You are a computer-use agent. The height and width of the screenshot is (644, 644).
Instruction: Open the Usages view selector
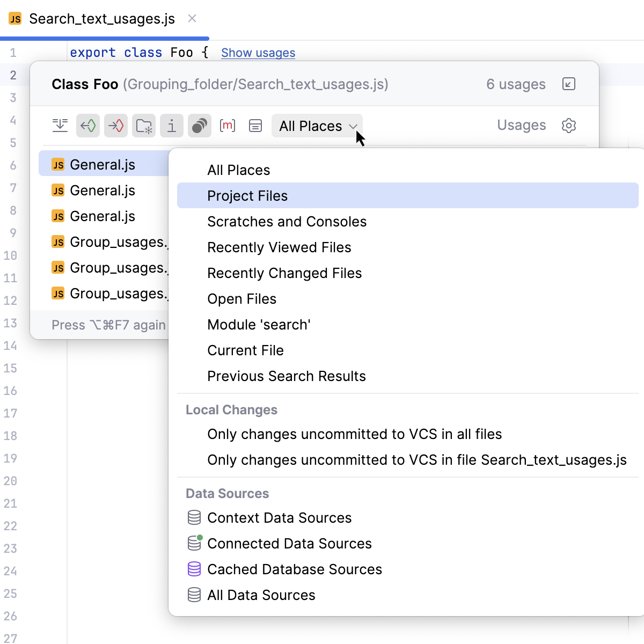pos(521,125)
